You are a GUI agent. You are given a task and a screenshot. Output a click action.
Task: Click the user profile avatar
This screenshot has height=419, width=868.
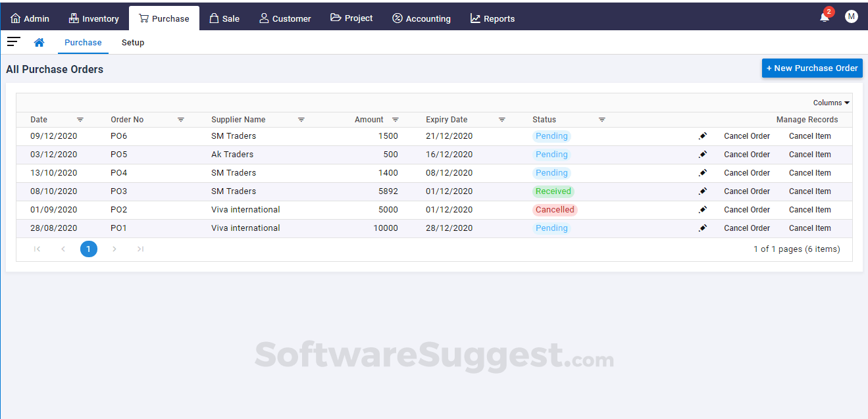pyautogui.click(x=851, y=16)
